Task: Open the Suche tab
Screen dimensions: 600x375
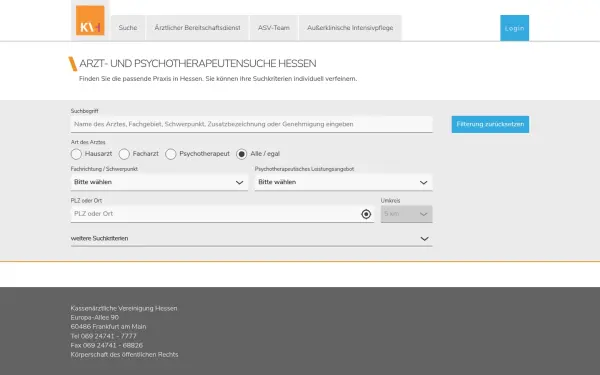Action: pyautogui.click(x=128, y=28)
